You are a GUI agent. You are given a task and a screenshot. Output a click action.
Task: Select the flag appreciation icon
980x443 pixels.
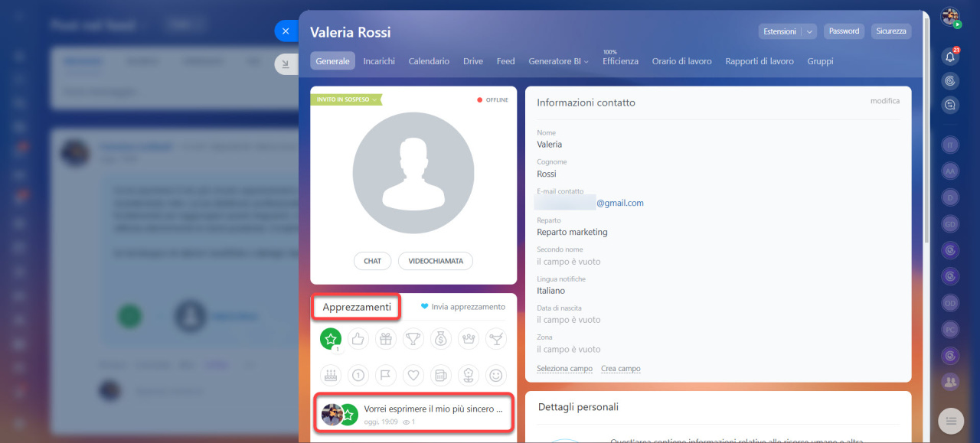[386, 375]
